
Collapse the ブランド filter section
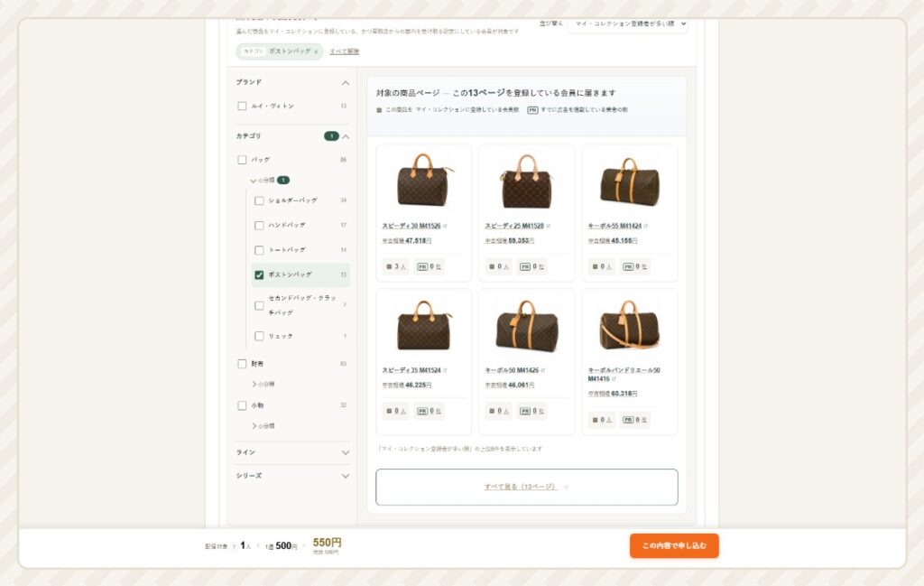coord(346,82)
